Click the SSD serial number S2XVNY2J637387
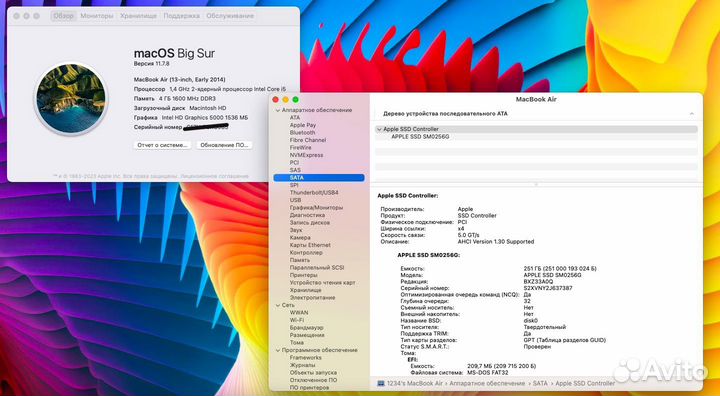Viewport: 720px width, 396px height. click(548, 288)
